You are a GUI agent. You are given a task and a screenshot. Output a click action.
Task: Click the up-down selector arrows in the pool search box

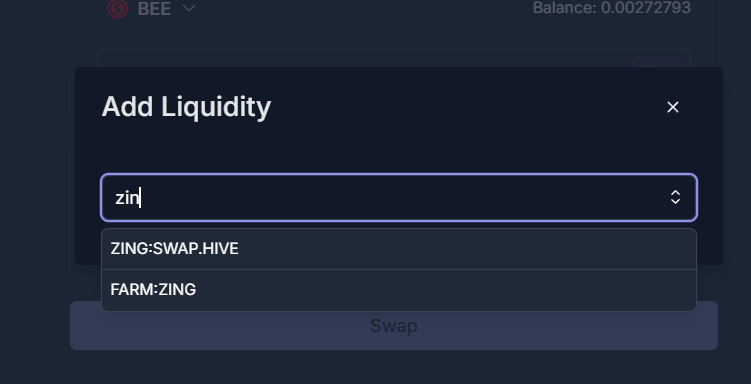[675, 197]
